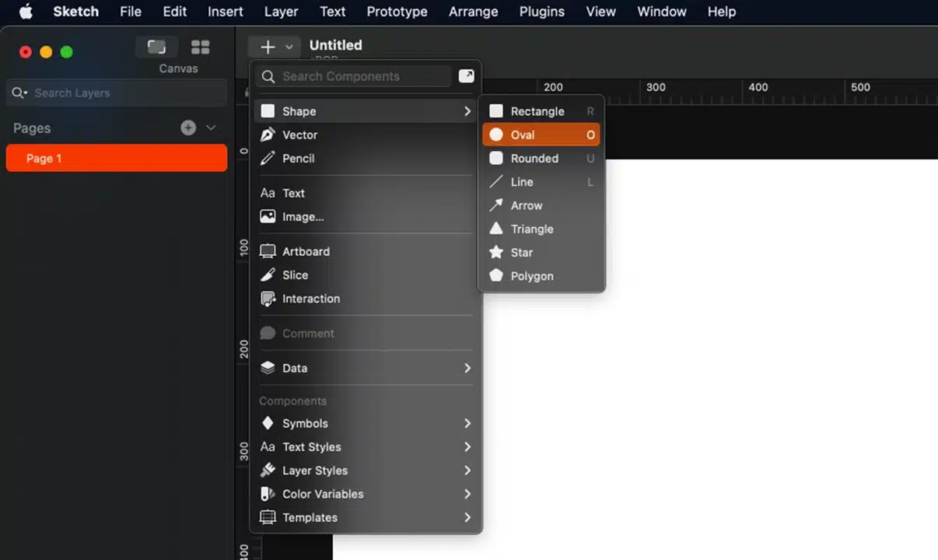This screenshot has height=560, width=938.
Task: Select the Star shape
Action: tap(521, 252)
